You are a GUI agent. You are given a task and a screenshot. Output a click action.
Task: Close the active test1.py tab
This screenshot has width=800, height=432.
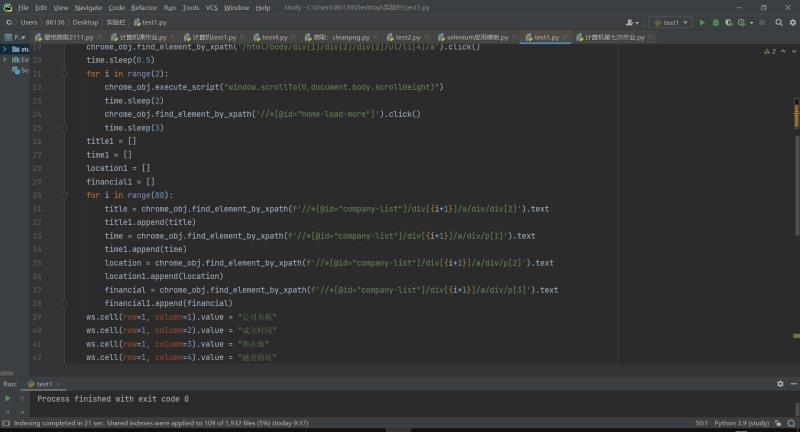tap(564, 37)
